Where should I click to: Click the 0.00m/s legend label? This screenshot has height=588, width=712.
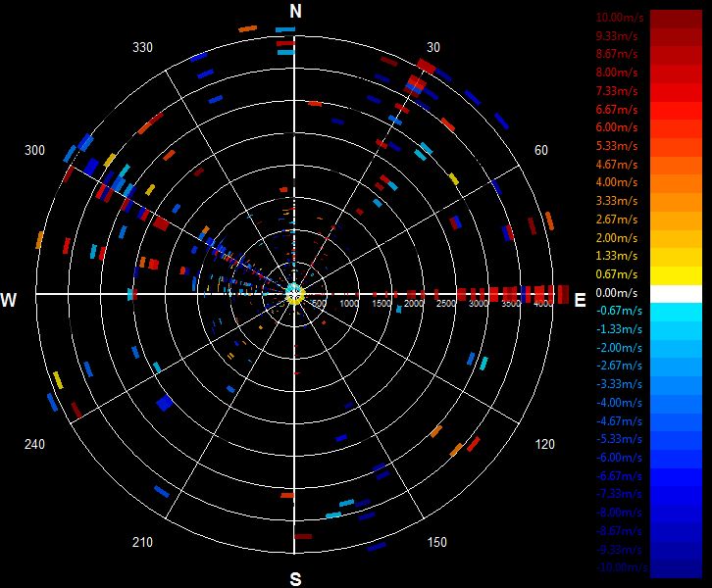point(617,293)
